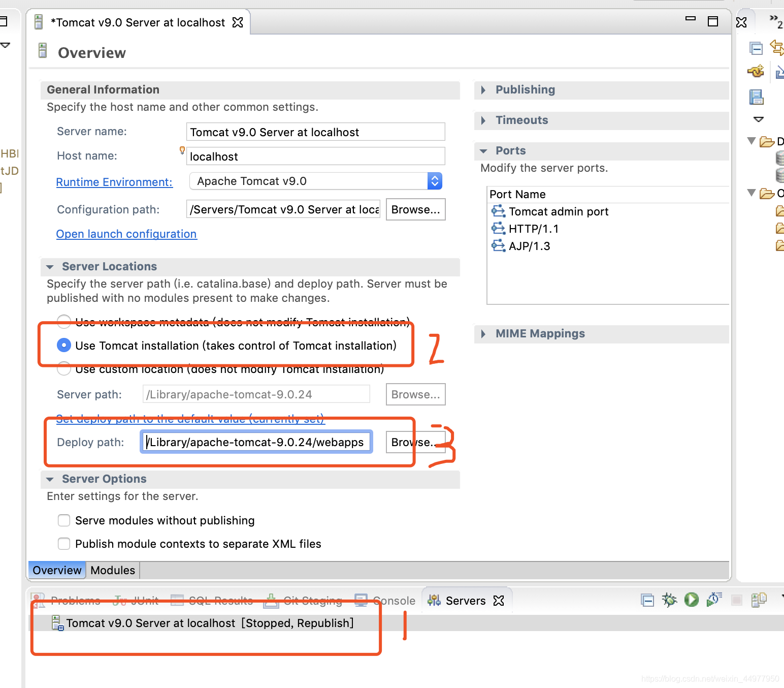The height and width of the screenshot is (688, 784).
Task: Click the Configuration path text field
Action: tap(283, 209)
